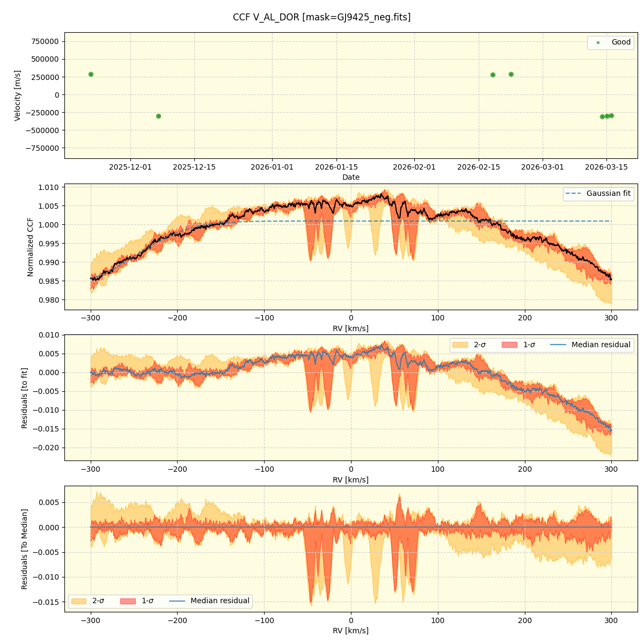Click the dashed line sample beside "Gaussian fit"
The width and height of the screenshot is (644, 644).
coord(574,194)
